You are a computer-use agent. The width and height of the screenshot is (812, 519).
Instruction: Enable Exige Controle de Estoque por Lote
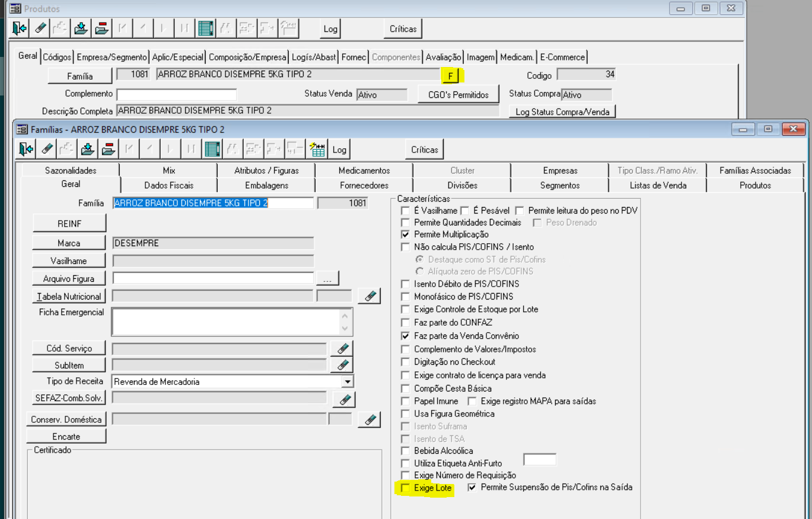406,309
